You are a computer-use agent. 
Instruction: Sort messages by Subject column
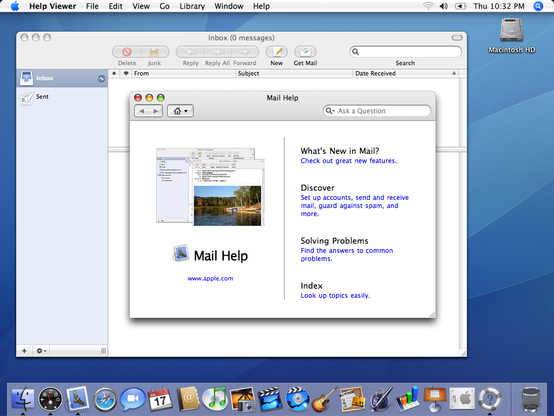[x=294, y=74]
